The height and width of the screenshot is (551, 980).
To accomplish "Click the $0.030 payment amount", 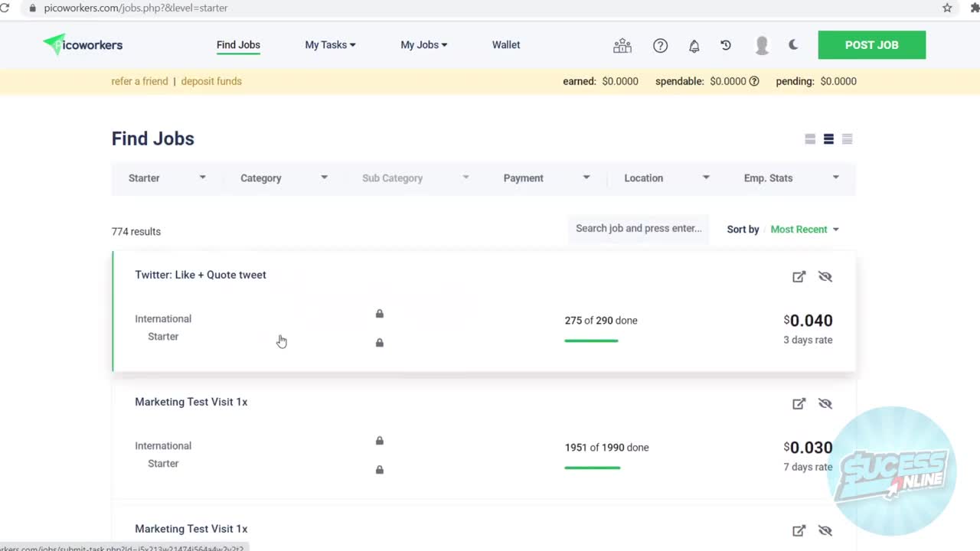I will coord(808,448).
